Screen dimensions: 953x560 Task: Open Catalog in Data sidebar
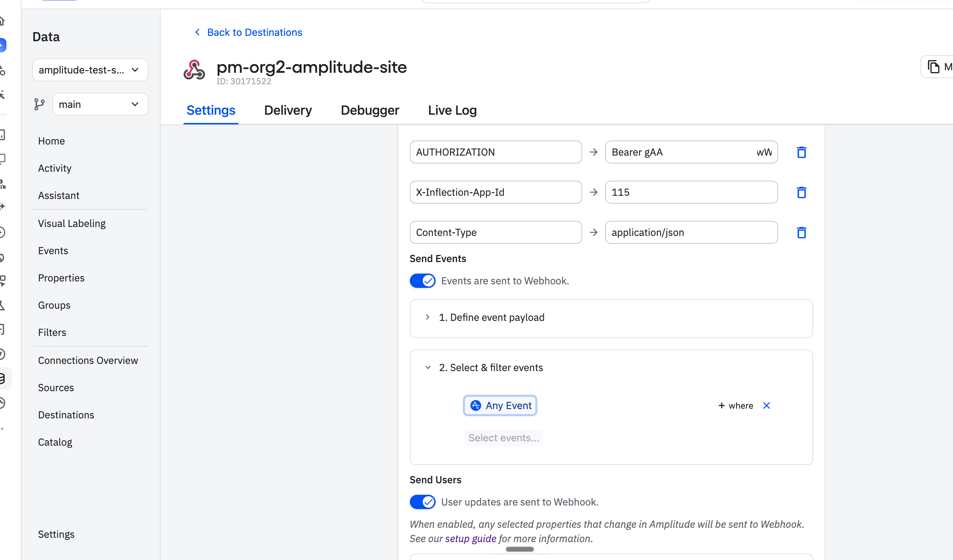click(55, 442)
